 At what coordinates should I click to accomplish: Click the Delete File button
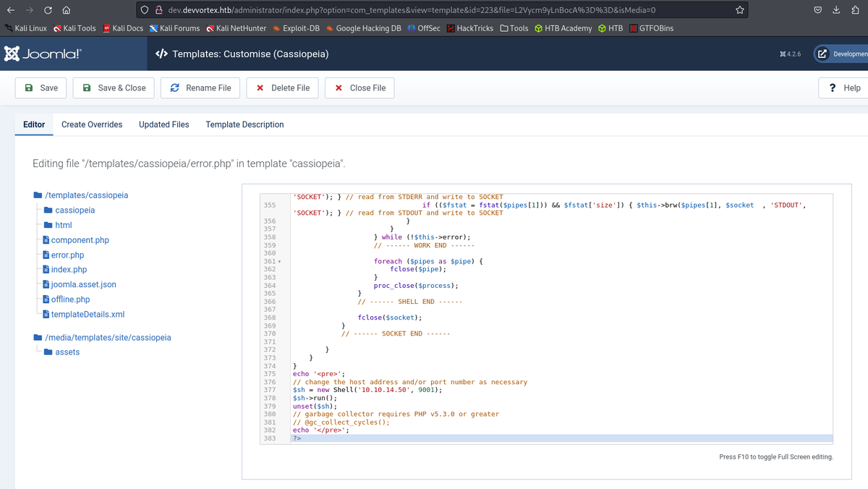click(283, 88)
